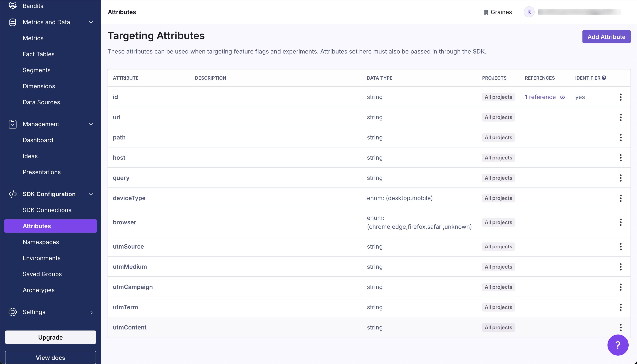Click the Management clipboard icon
The width and height of the screenshot is (637, 364).
[12, 124]
